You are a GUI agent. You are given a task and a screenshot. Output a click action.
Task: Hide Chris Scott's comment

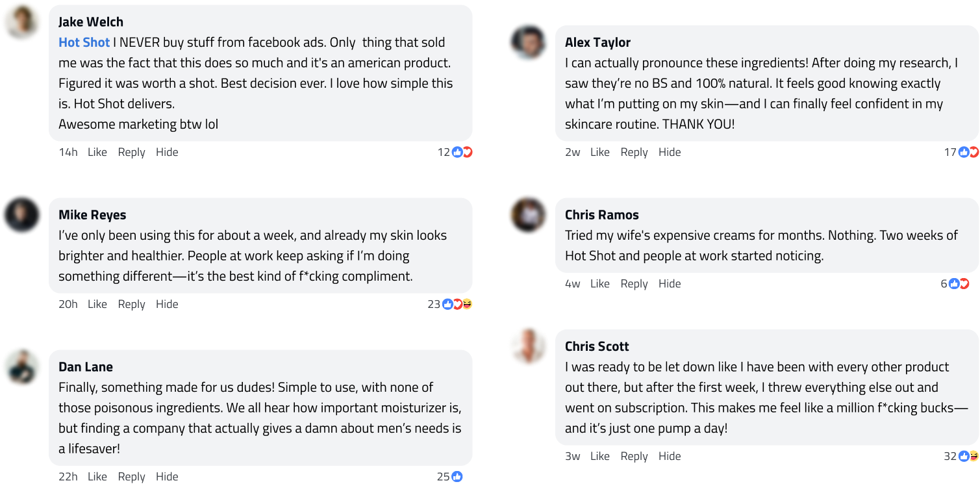[670, 457]
